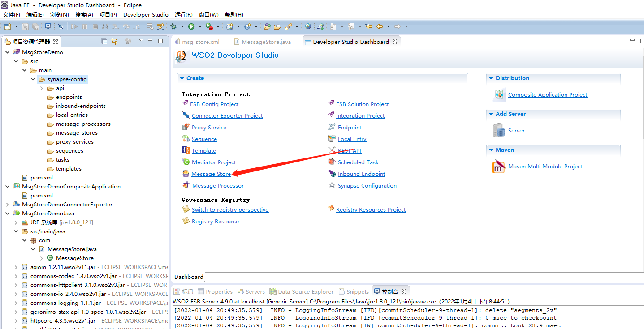This screenshot has height=329, width=644.
Task: Click the Composite Application Project link
Action: 548,95
